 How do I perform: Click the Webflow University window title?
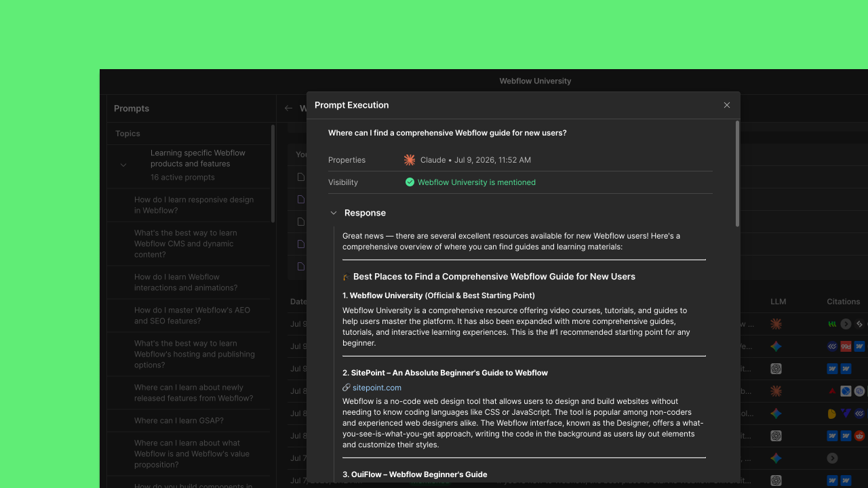(535, 81)
